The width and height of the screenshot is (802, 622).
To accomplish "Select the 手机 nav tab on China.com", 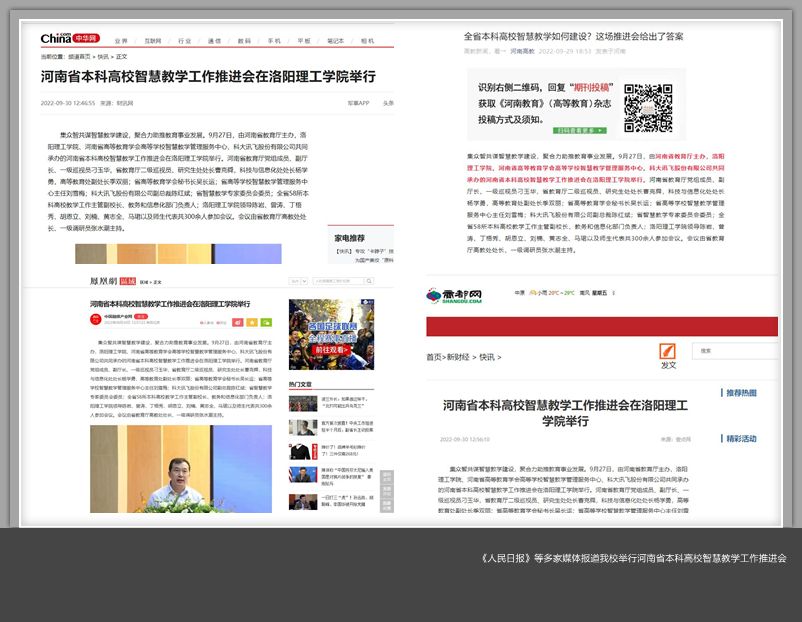I will [x=274, y=41].
